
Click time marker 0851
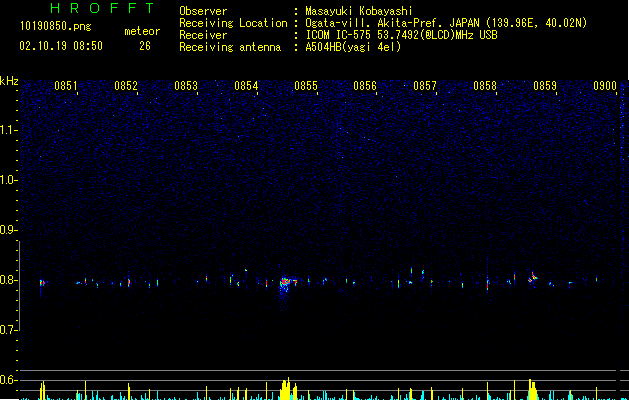point(66,86)
